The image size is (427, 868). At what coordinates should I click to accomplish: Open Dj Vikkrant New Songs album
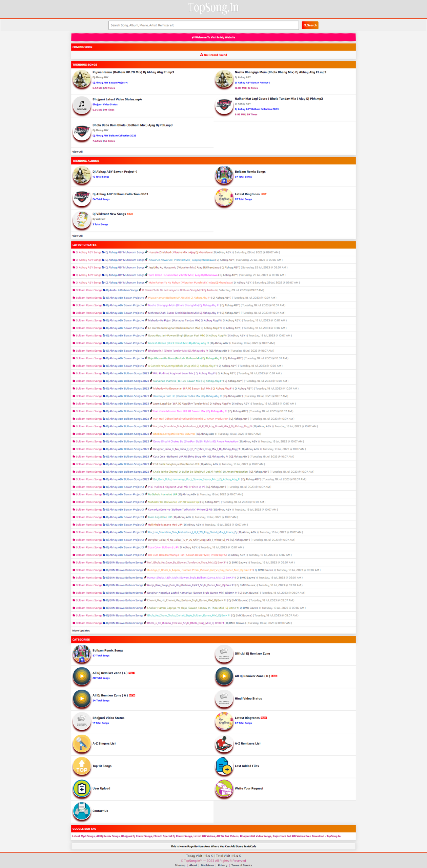109,214
